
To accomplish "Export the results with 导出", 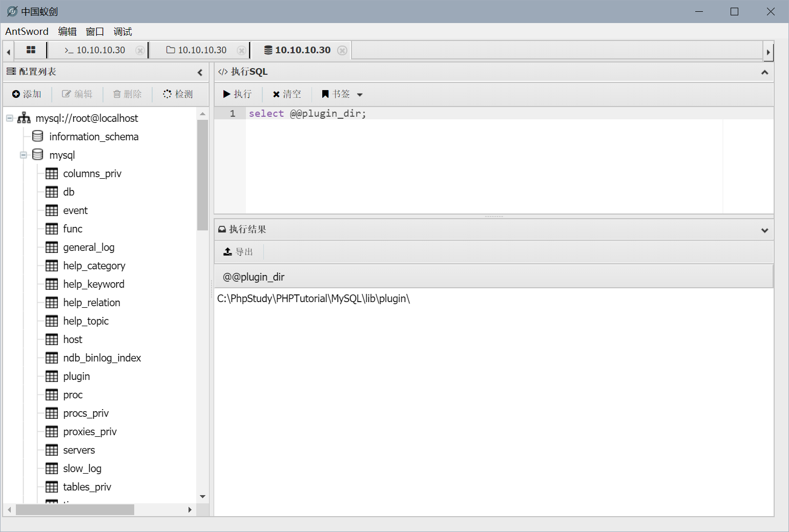I will 239,252.
